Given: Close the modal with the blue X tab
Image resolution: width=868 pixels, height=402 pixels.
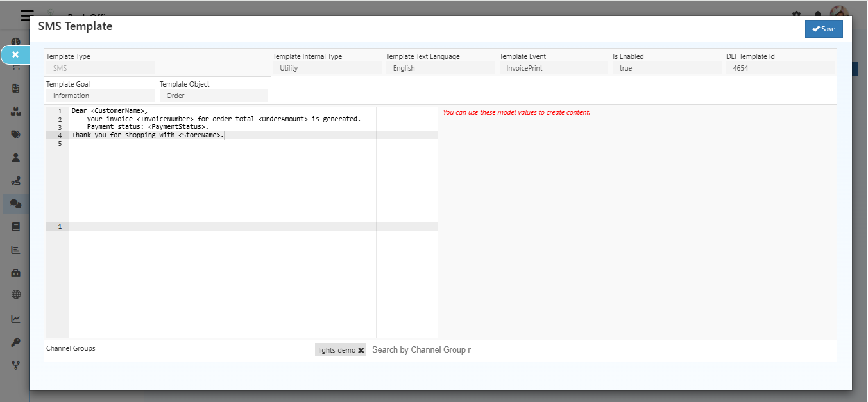Looking at the screenshot, I should point(15,55).
